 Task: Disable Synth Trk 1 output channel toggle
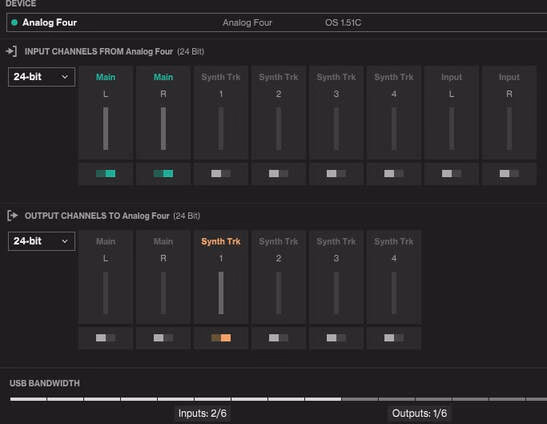point(221,338)
